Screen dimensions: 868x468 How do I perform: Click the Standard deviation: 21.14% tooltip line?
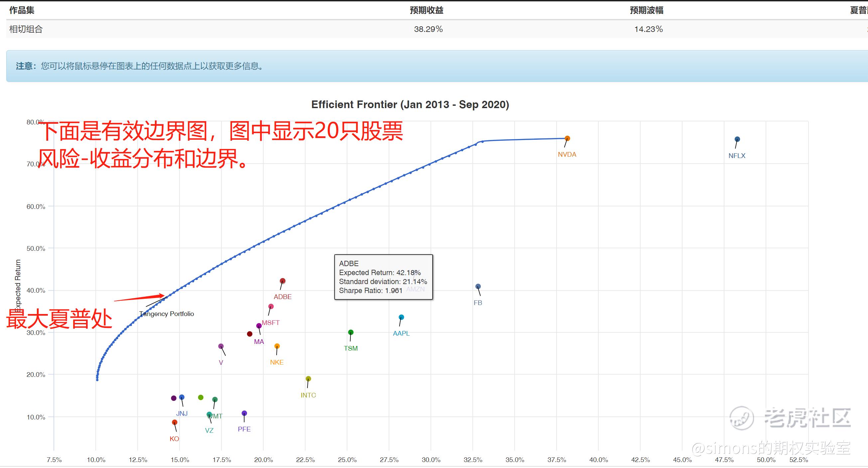(x=383, y=281)
